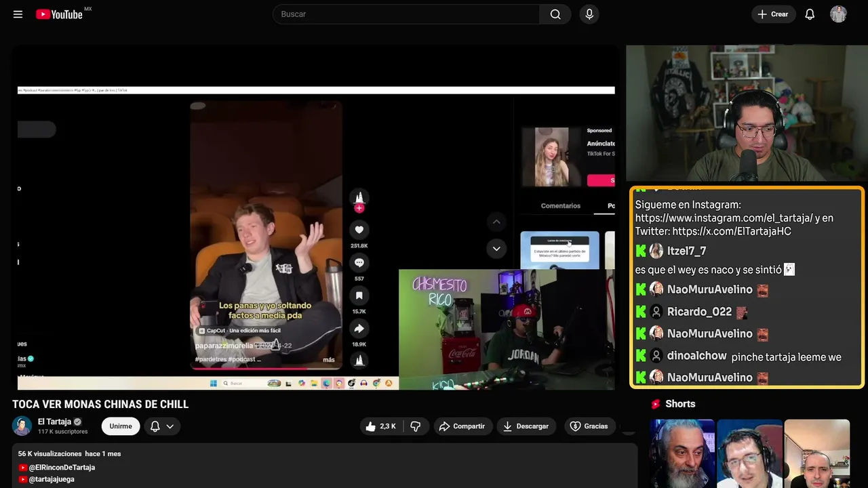Click the '#pardetres #podcast' hashtags in the TikTok
The image size is (868, 488).
click(225, 360)
